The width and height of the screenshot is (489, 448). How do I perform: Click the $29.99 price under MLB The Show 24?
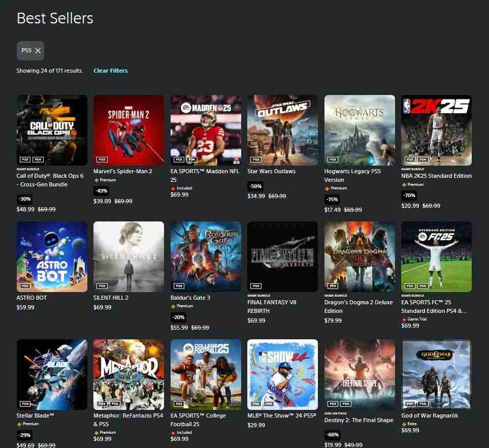coord(256,425)
